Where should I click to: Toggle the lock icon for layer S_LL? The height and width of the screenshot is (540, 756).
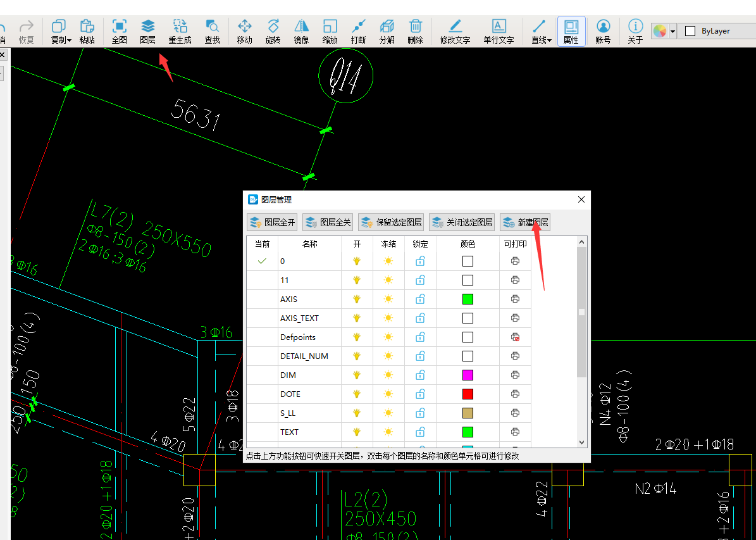[420, 413]
